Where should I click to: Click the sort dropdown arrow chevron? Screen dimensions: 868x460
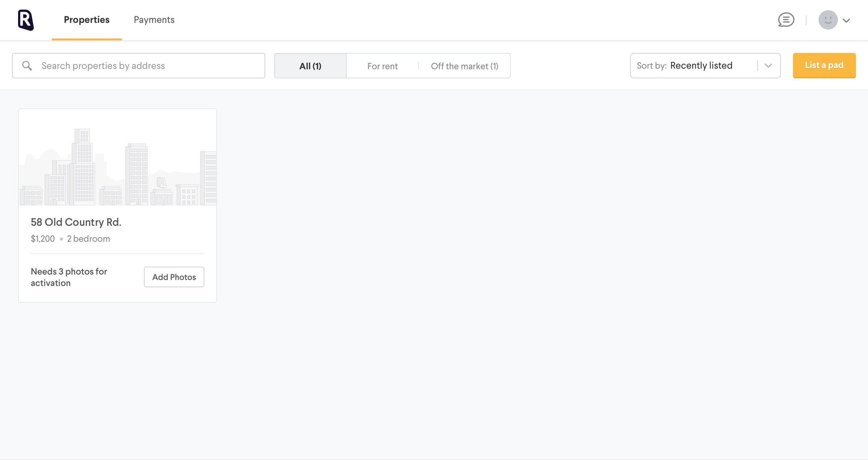[768, 66]
